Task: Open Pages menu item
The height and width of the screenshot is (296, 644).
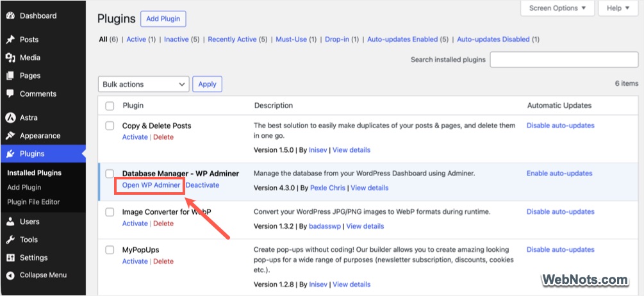Action: 30,76
